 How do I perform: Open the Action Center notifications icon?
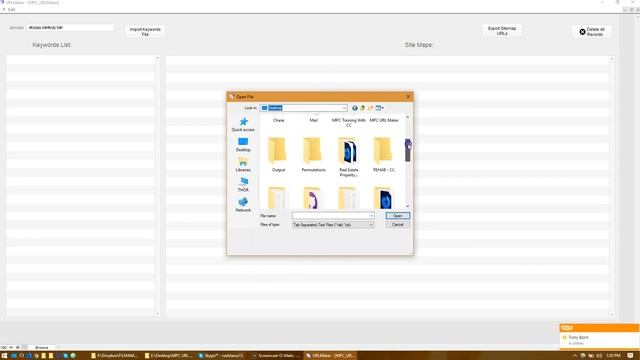click(x=631, y=356)
